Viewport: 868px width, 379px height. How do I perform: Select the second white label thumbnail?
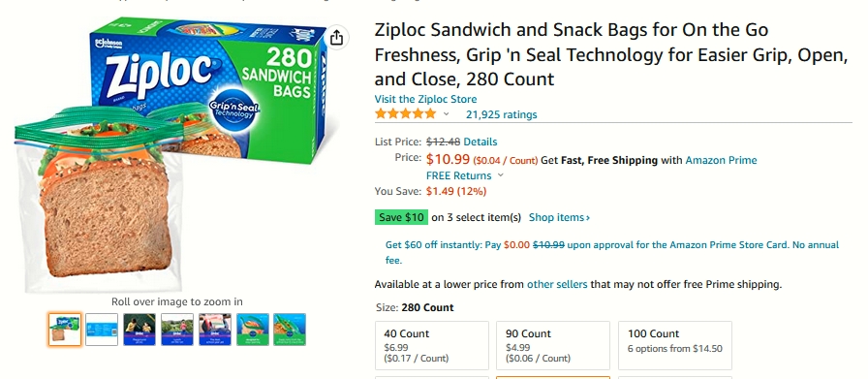click(102, 330)
